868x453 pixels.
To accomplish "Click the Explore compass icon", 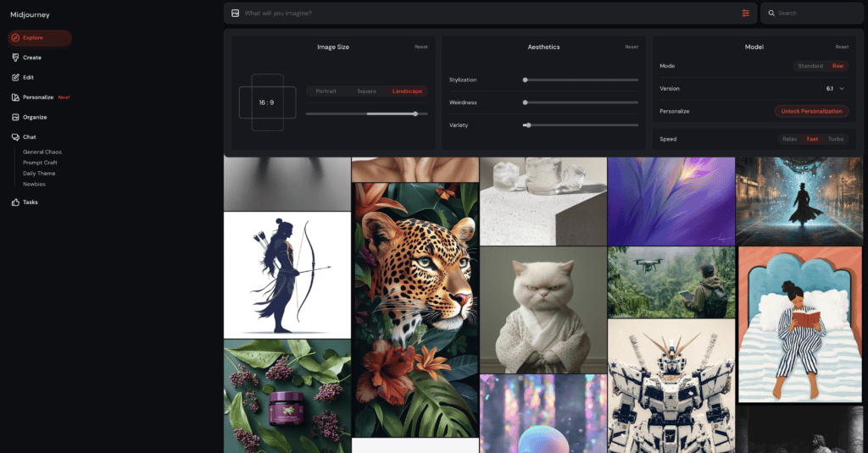I will pyautogui.click(x=15, y=37).
